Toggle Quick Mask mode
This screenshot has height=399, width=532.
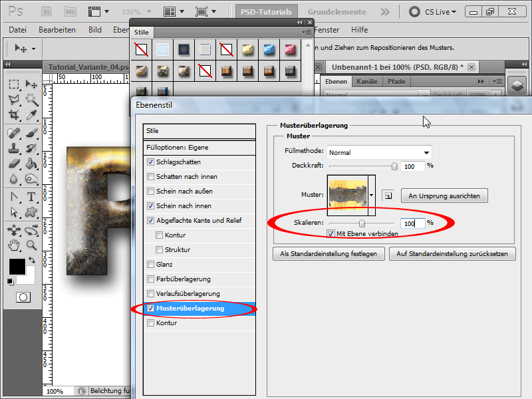(23, 297)
